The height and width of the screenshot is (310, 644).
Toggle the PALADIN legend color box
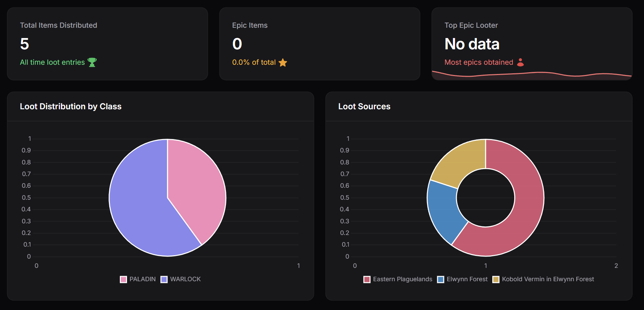pyautogui.click(x=124, y=280)
